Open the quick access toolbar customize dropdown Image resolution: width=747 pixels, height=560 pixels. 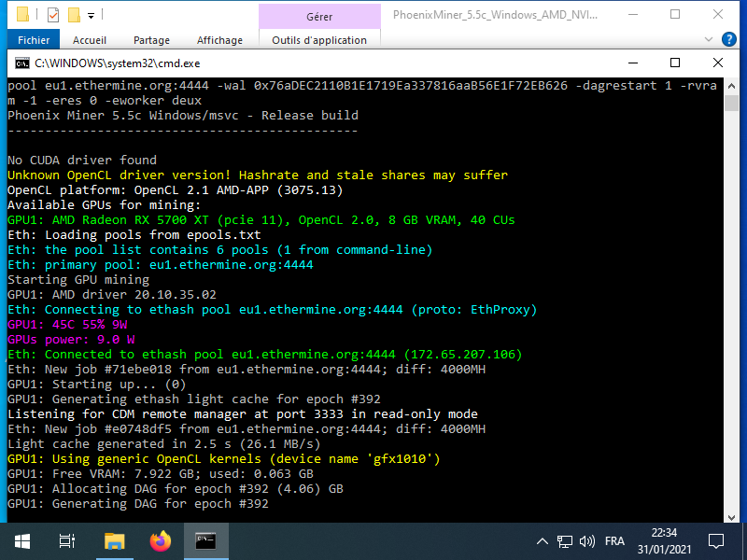91,16
